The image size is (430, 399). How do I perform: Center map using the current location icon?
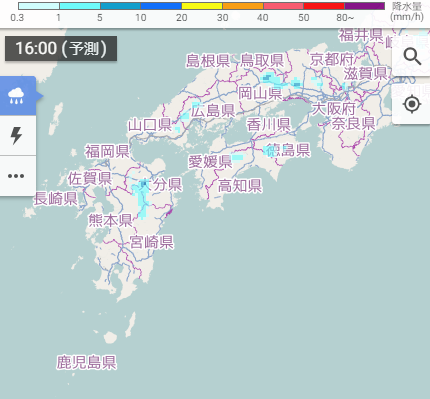(x=412, y=104)
